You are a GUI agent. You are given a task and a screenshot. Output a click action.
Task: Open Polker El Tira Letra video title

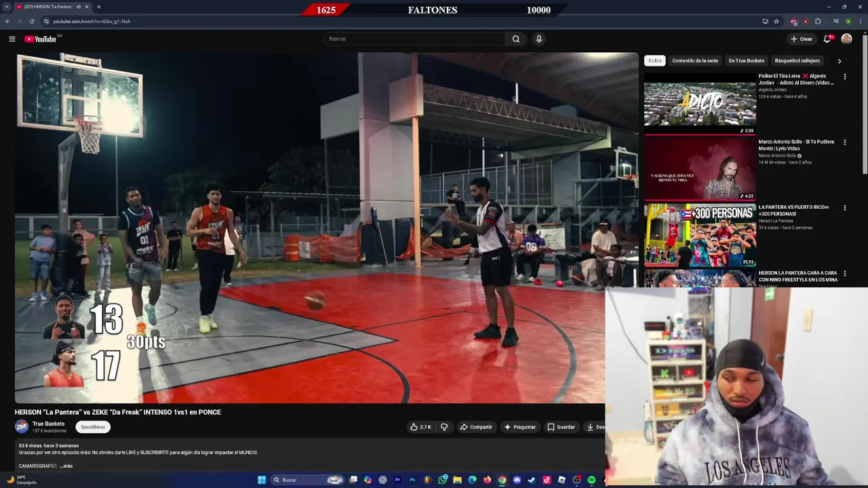point(797,79)
